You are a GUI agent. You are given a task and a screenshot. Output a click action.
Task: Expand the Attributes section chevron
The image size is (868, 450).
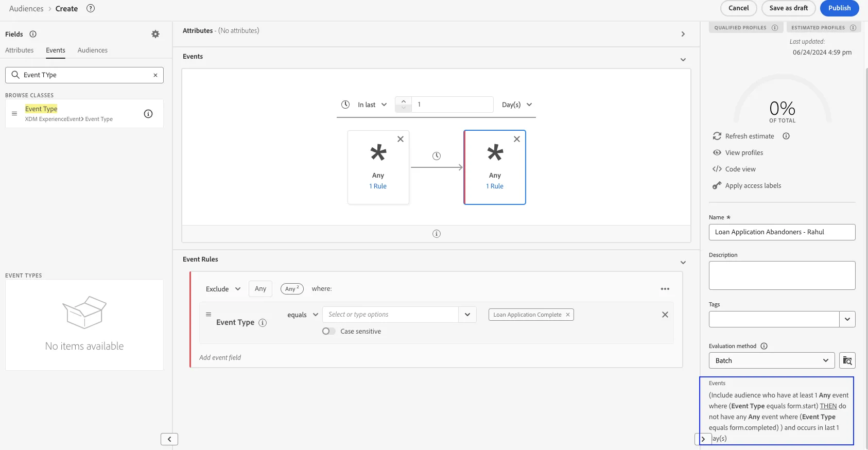(683, 34)
